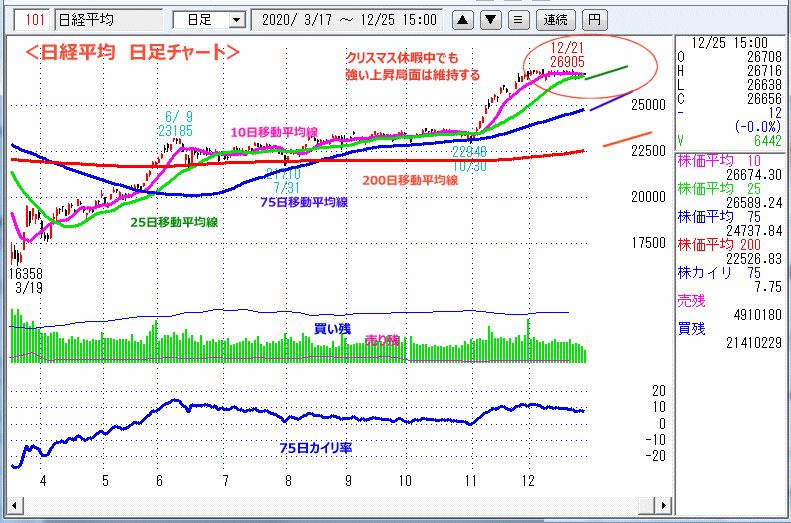Open the ≡ list menu button
Screen dimensions: 791x523
coord(517,19)
